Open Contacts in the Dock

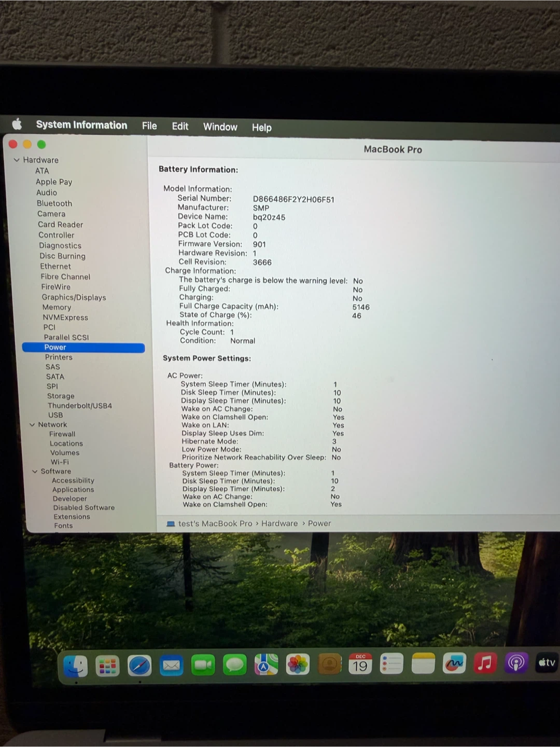click(x=329, y=663)
